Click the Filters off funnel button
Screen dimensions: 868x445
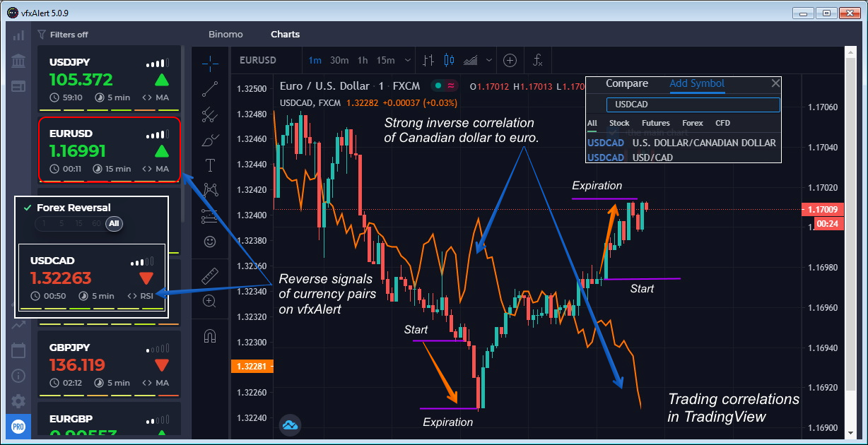point(63,34)
